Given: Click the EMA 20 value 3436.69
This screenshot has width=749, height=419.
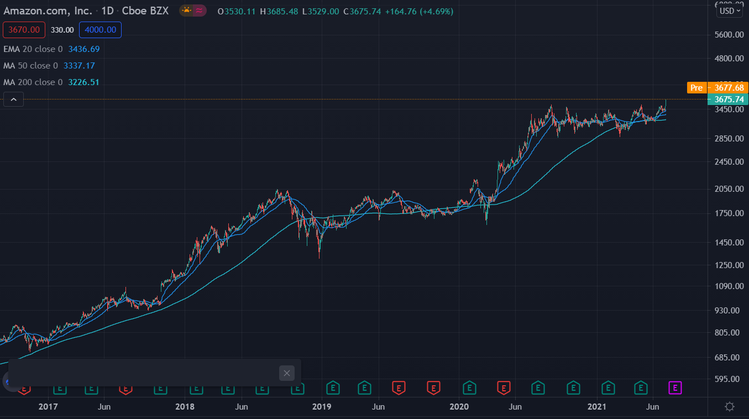Looking at the screenshot, I should (x=84, y=49).
